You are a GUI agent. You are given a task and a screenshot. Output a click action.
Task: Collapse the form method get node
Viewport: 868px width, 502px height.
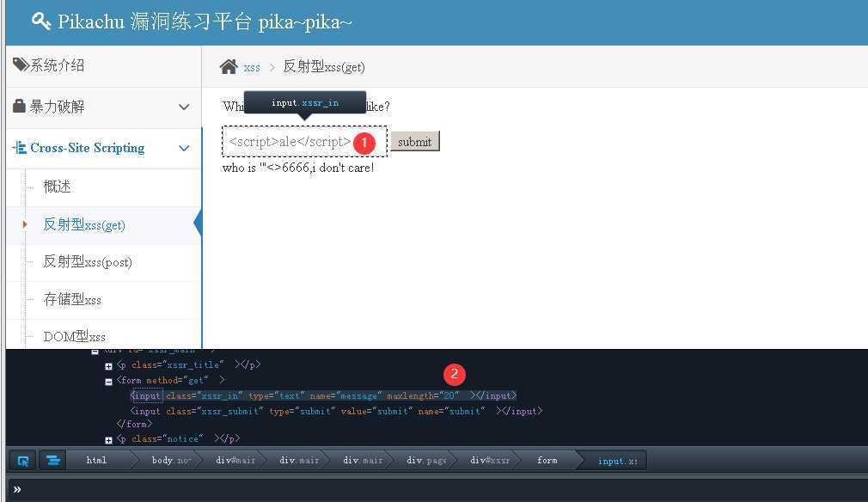pos(108,382)
